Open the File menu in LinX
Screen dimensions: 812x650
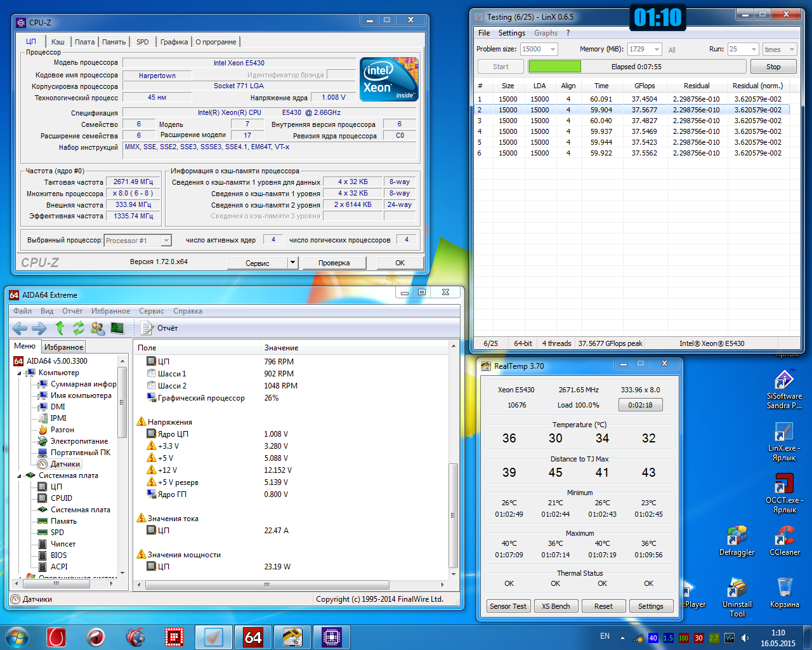(x=484, y=33)
